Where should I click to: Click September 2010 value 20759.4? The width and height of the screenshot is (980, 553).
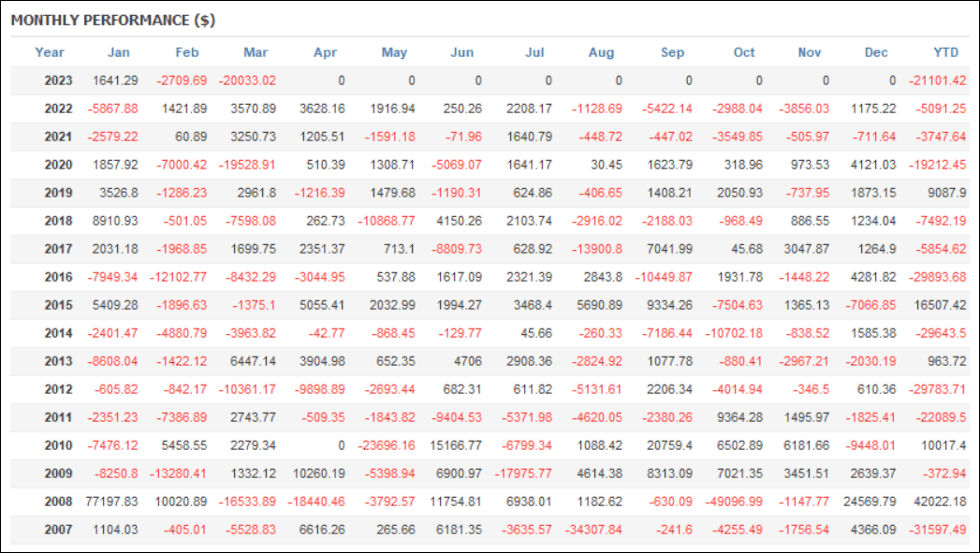pyautogui.click(x=669, y=445)
